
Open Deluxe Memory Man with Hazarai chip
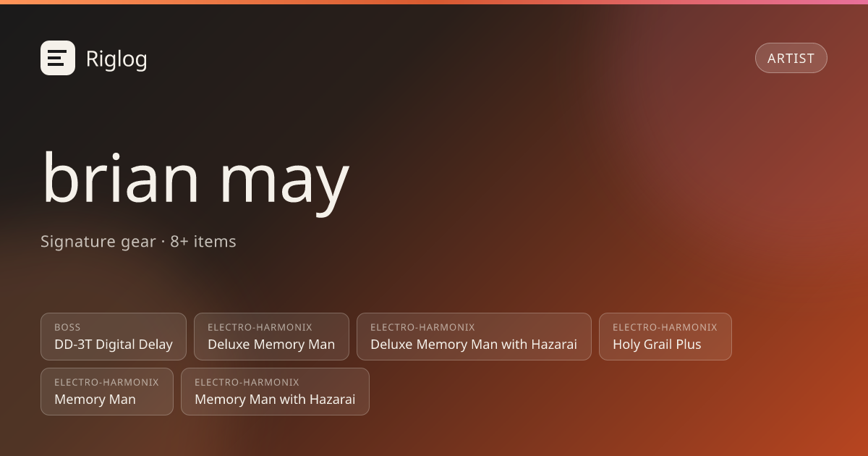[x=474, y=337]
